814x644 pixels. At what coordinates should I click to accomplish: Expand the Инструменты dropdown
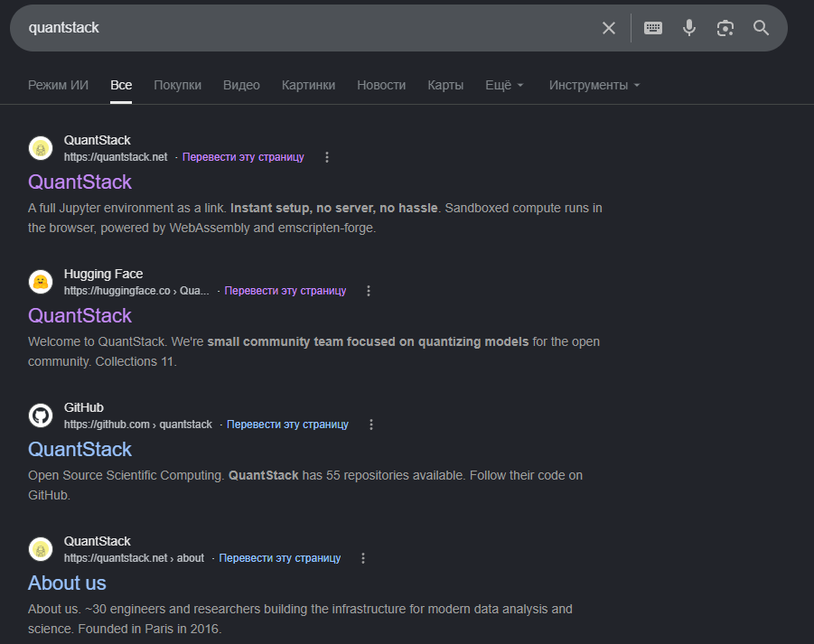click(594, 85)
